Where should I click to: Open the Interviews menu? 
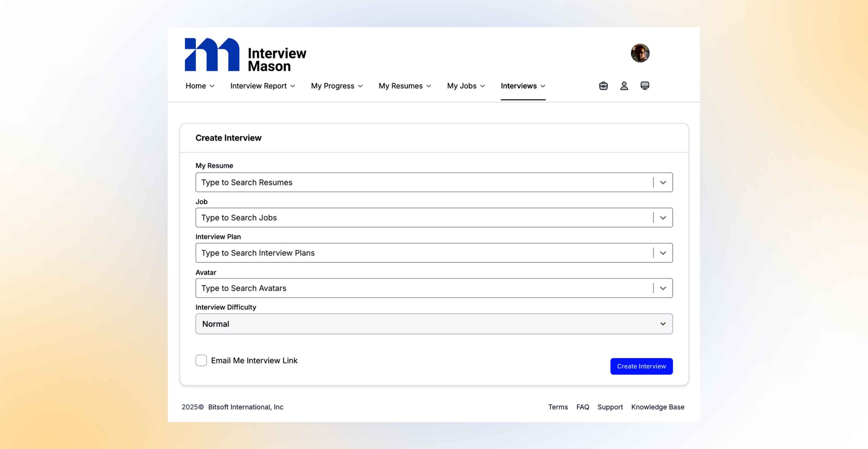point(522,86)
